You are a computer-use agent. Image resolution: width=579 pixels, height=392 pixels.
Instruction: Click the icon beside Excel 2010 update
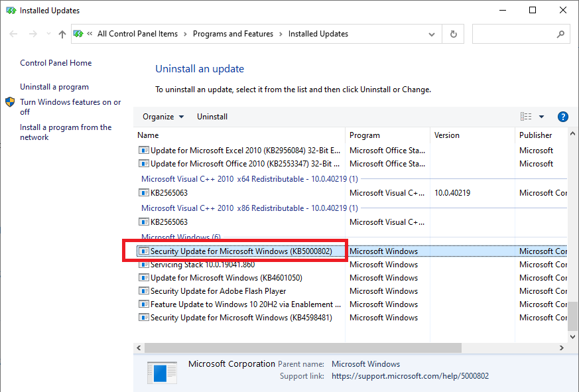coord(143,151)
